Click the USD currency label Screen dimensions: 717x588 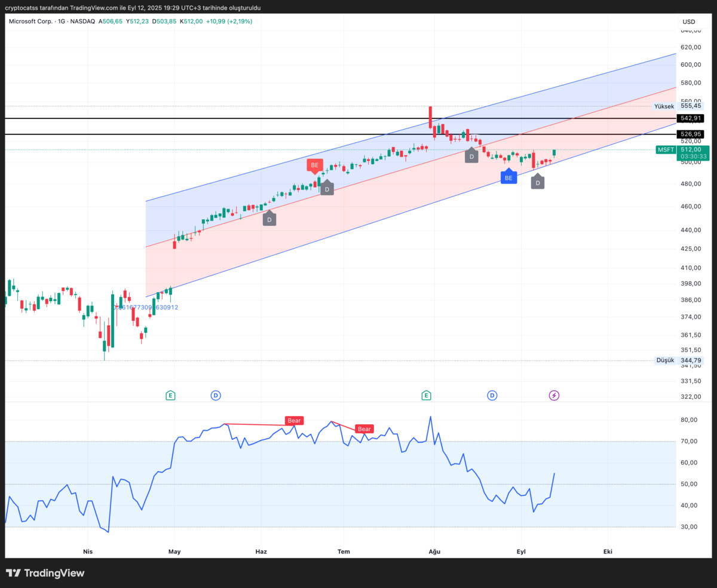pos(689,22)
